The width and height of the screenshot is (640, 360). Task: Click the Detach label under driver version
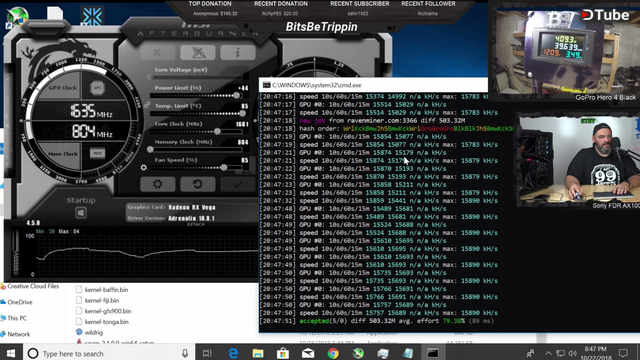(196, 224)
